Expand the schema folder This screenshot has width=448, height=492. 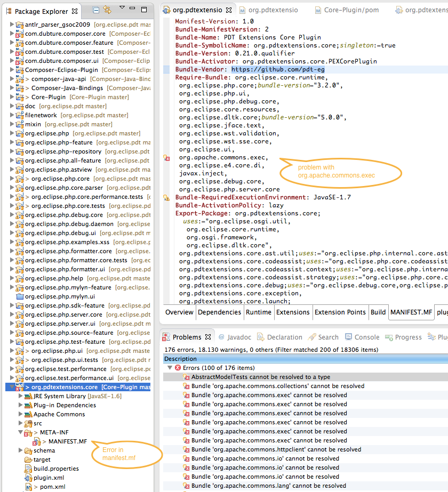pos(20,450)
